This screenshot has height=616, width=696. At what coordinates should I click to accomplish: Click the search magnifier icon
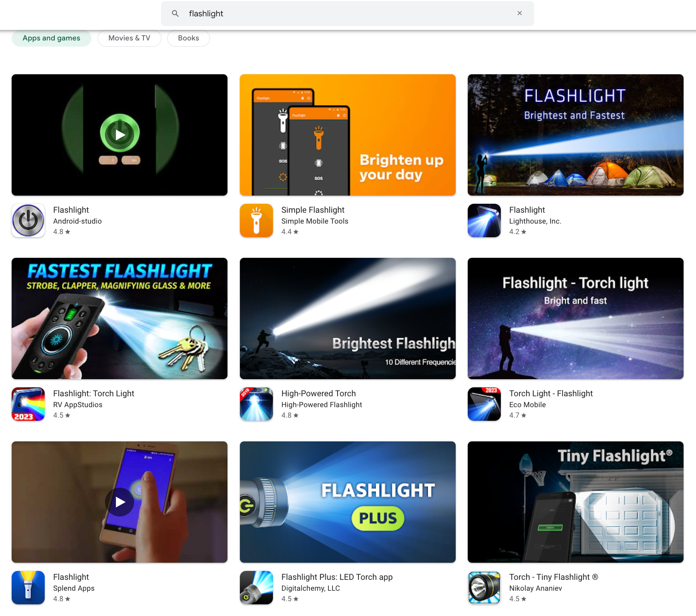click(175, 14)
